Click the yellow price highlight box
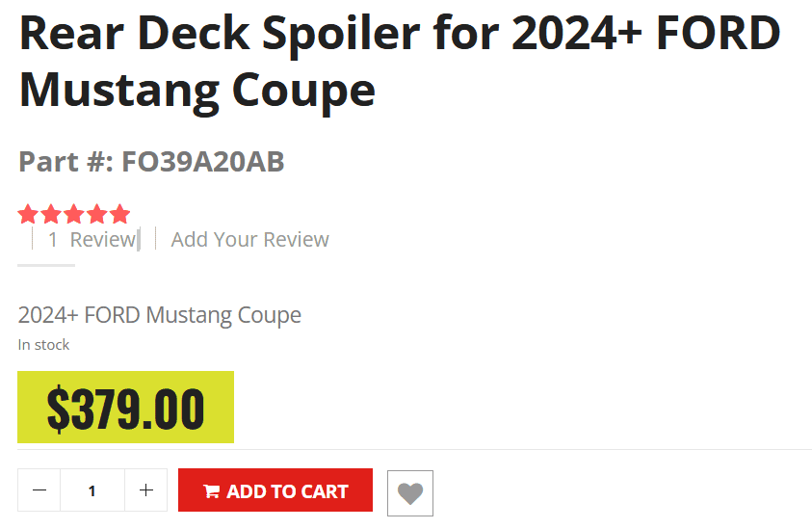Screen dimensions: 812x529 [126, 408]
